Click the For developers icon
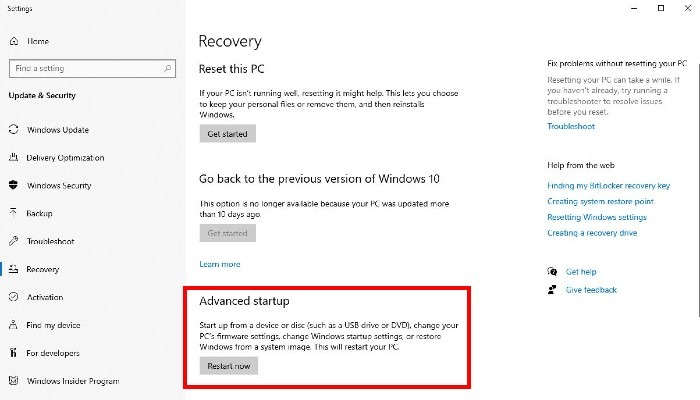The width and height of the screenshot is (700, 400). coord(14,353)
